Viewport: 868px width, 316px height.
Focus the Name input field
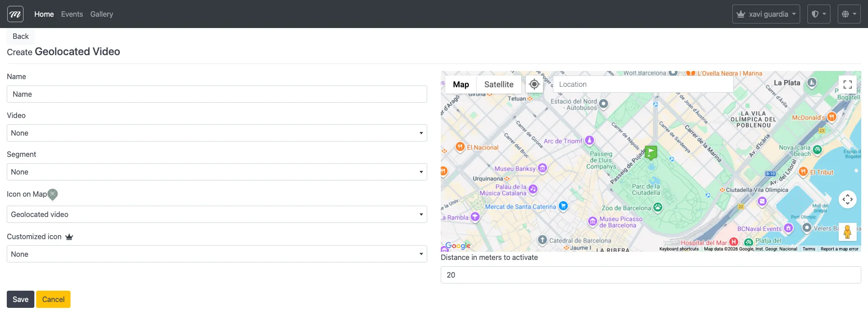coord(217,94)
